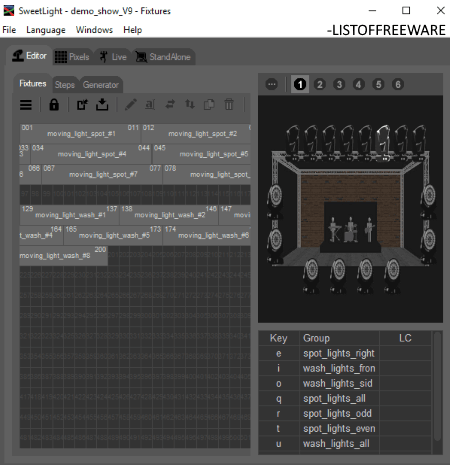Screen dimensions: 450x465
Task: Select 3D view preset 5
Action: click(x=378, y=84)
